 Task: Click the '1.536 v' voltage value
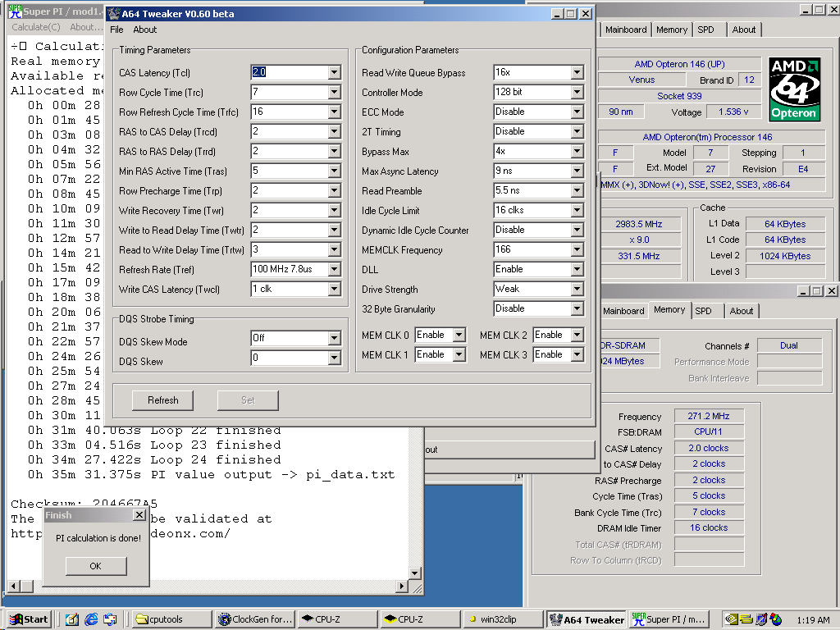[733, 112]
